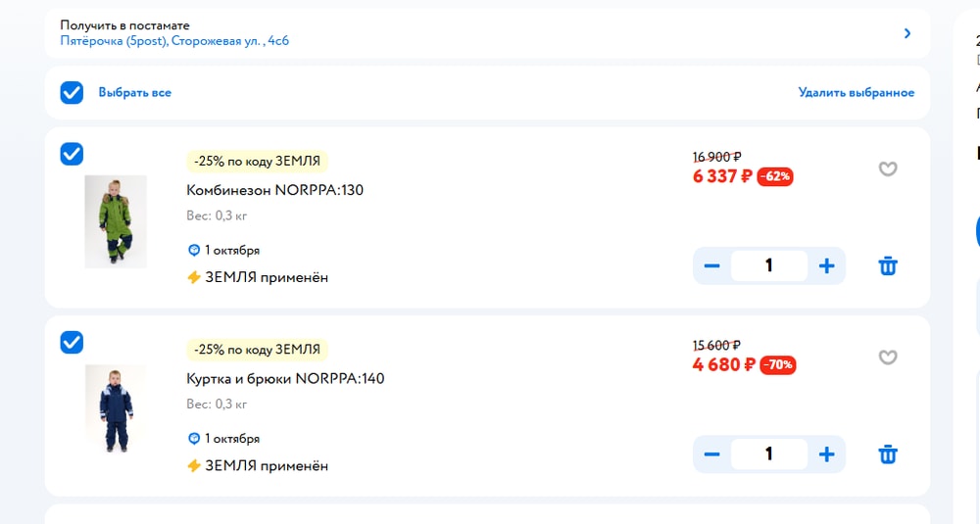This screenshot has width=980, height=524.
Task: Increase quantity of Комбинезон NORPPA:130
Action: 827,265
